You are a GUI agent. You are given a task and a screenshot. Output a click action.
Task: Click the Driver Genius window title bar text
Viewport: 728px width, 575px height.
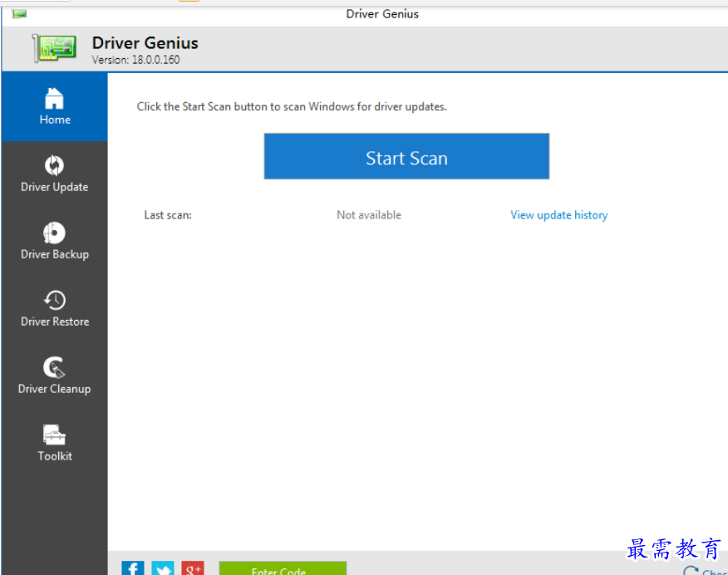click(x=382, y=14)
